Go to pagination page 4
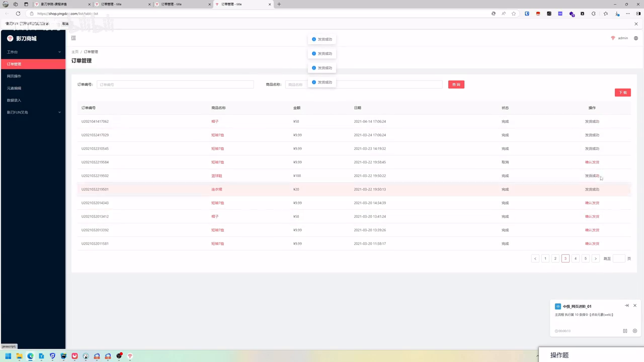This screenshot has width=644, height=362. click(x=576, y=258)
